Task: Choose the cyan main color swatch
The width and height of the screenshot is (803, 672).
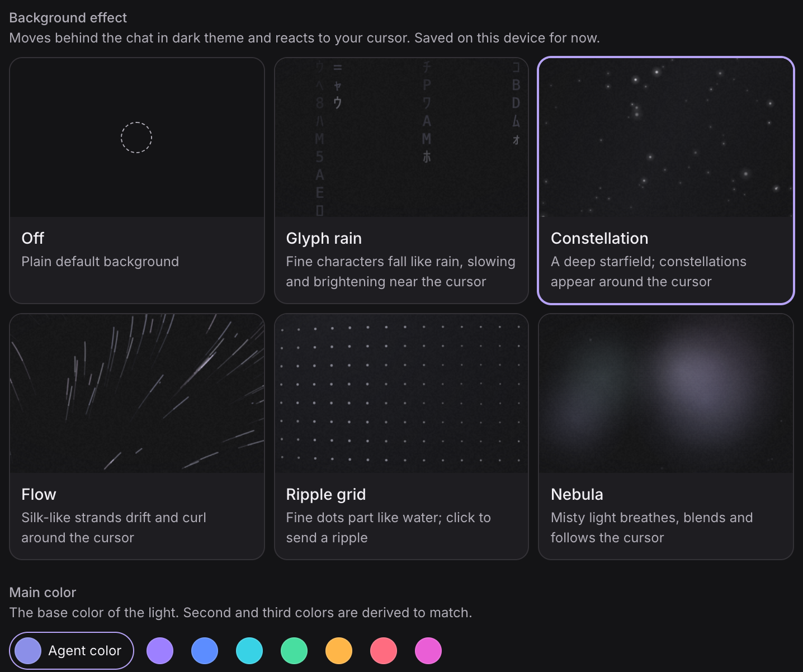Action: [x=249, y=651]
